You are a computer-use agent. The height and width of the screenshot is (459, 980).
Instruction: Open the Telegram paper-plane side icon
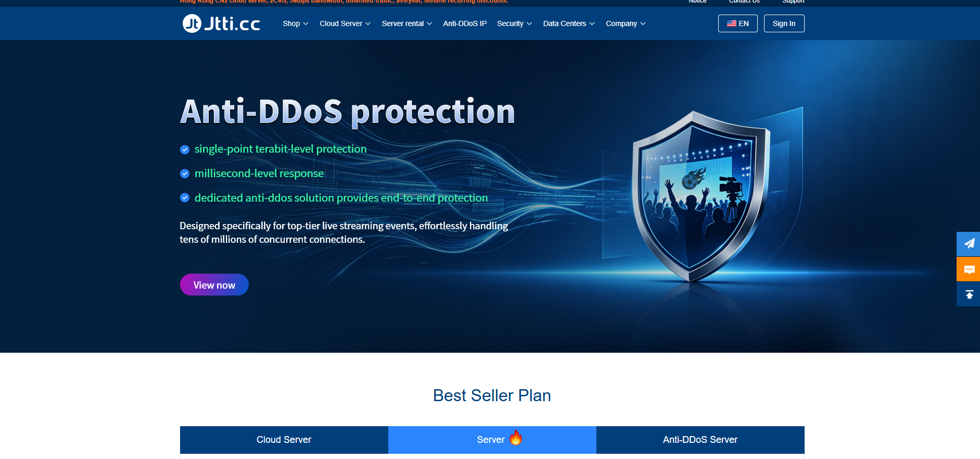[x=969, y=243]
